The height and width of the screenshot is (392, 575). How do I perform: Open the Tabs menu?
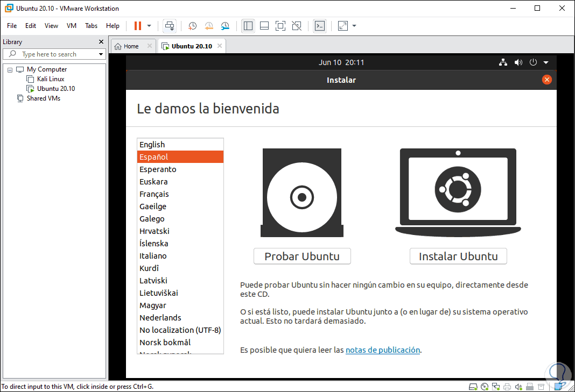92,26
